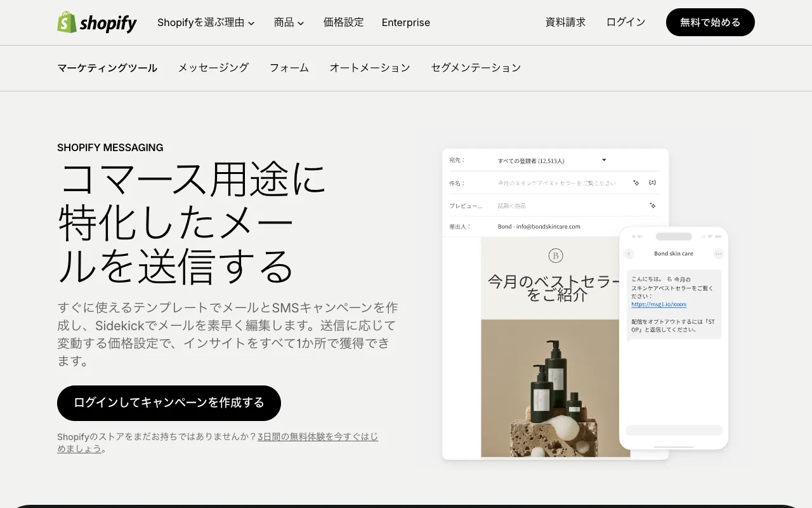
Task: Open the セグメンテーション tab
Action: tap(476, 68)
